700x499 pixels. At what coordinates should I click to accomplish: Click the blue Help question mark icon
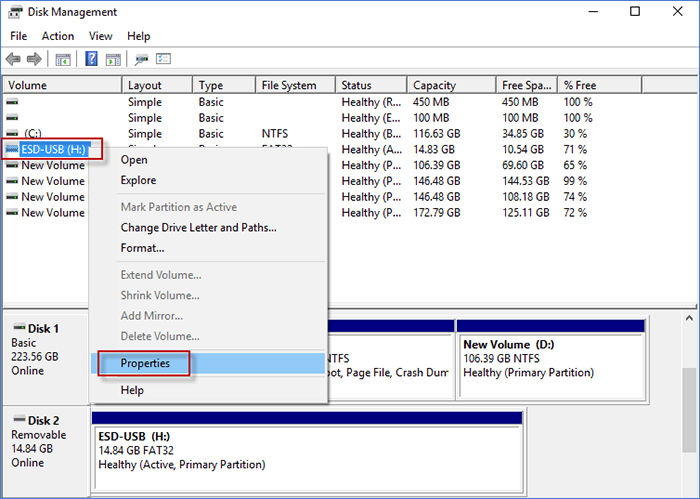tap(92, 59)
